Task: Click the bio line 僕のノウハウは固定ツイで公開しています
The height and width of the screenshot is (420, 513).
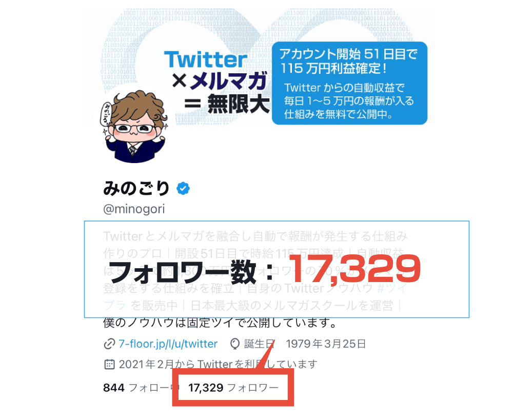Action: pyautogui.click(x=220, y=324)
